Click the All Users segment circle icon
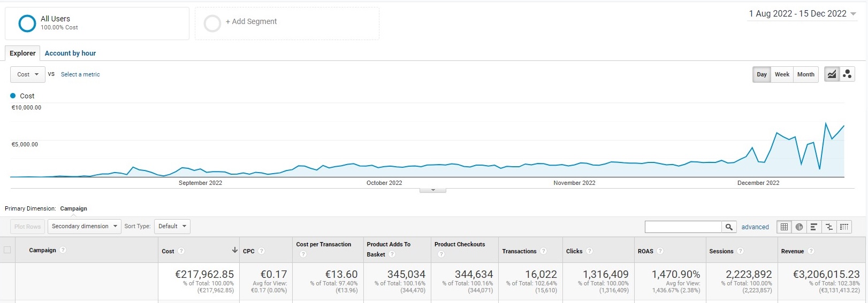Viewport: 868px width, 303px height. [27, 24]
